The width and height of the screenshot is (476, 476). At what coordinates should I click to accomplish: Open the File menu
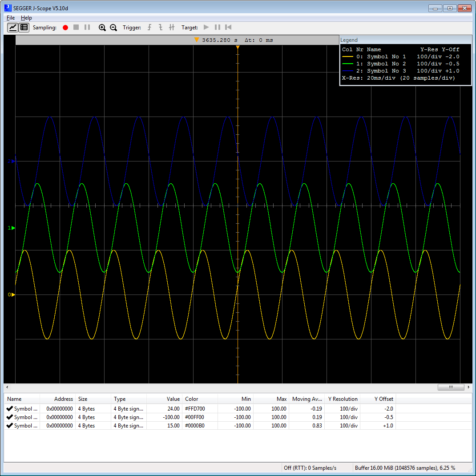(x=11, y=18)
